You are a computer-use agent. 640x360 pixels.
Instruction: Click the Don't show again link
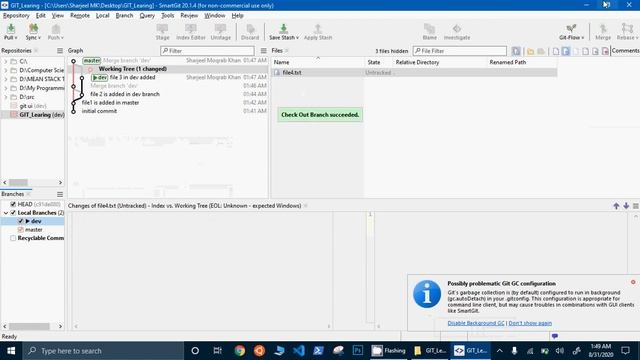point(530,323)
